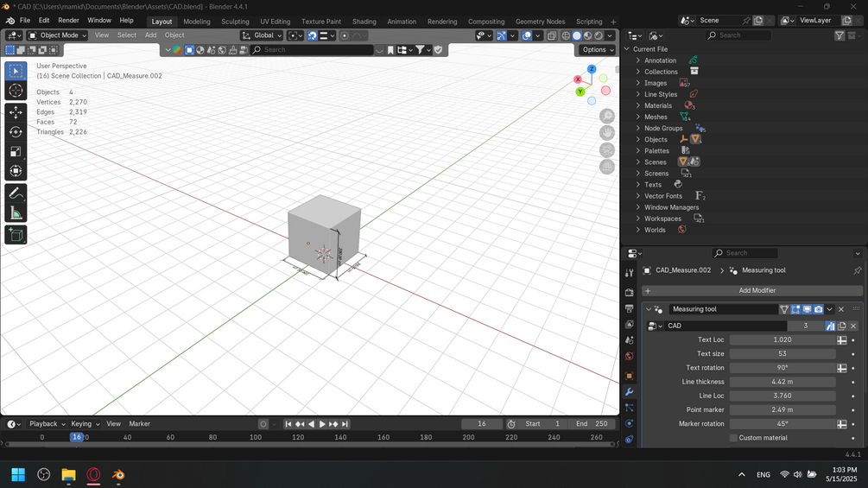Select the Move tool
This screenshot has width=868, height=488.
point(16,112)
